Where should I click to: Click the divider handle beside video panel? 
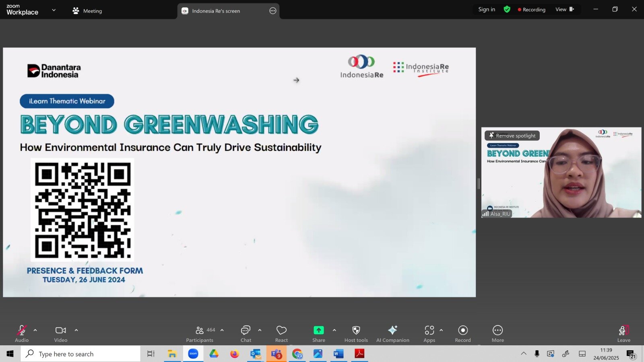click(x=479, y=184)
